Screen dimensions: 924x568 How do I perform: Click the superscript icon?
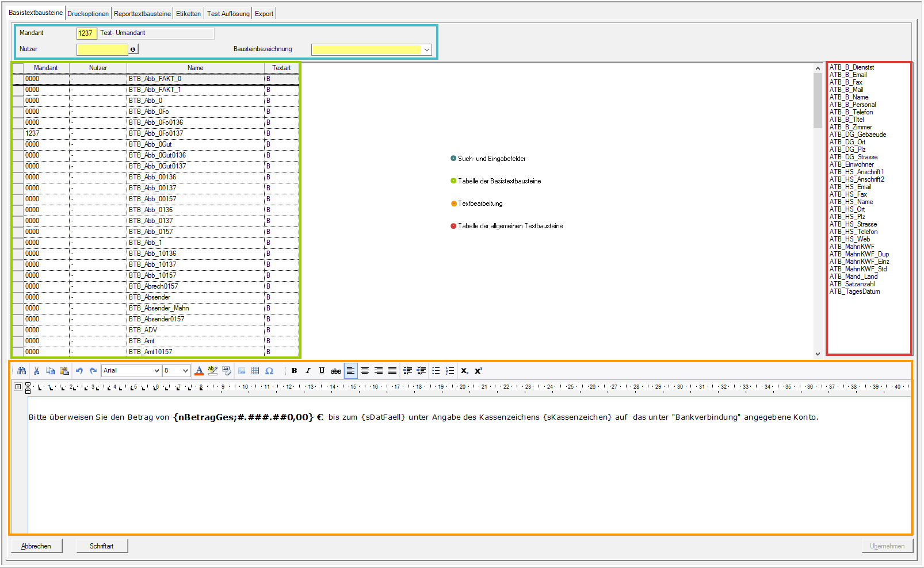click(478, 371)
